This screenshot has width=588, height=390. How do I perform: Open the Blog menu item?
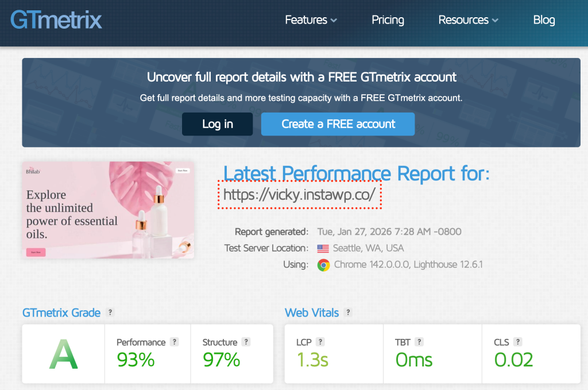(544, 20)
